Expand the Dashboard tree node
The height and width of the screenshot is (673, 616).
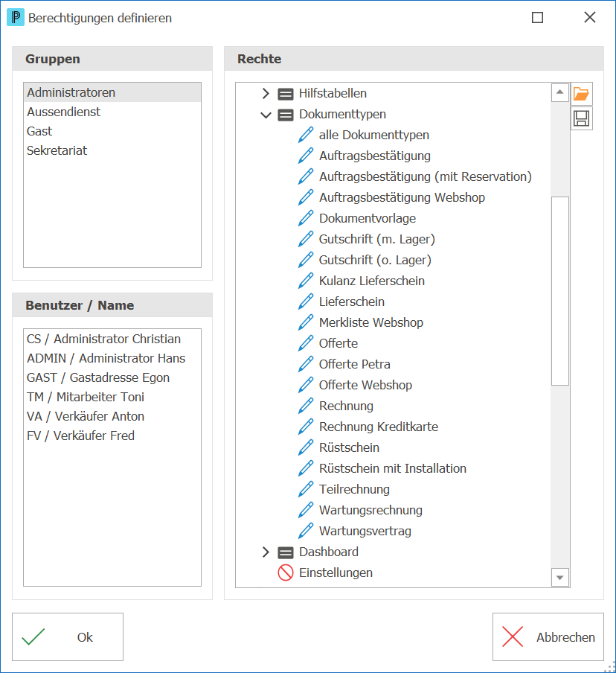pos(266,552)
